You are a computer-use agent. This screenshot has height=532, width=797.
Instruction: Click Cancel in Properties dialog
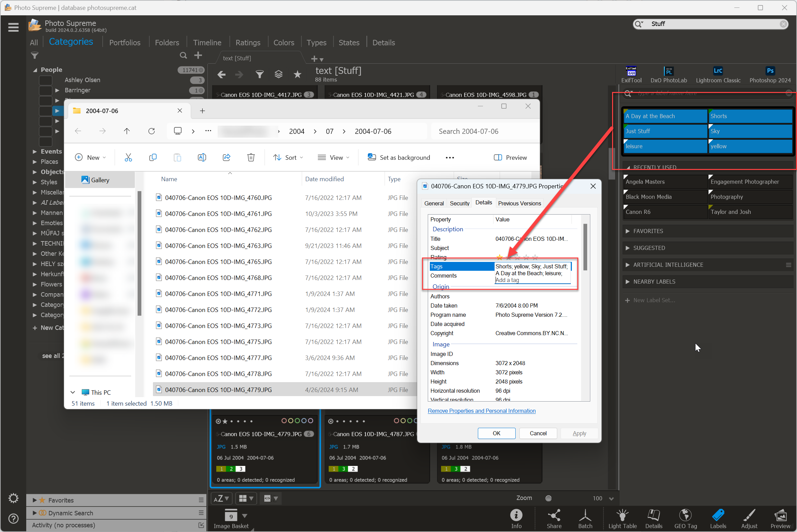pos(538,433)
